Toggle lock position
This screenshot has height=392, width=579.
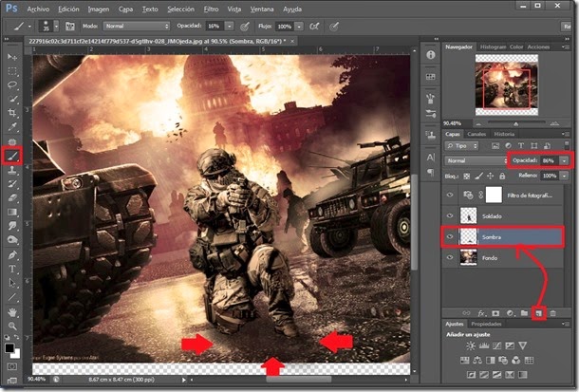pyautogui.click(x=491, y=177)
